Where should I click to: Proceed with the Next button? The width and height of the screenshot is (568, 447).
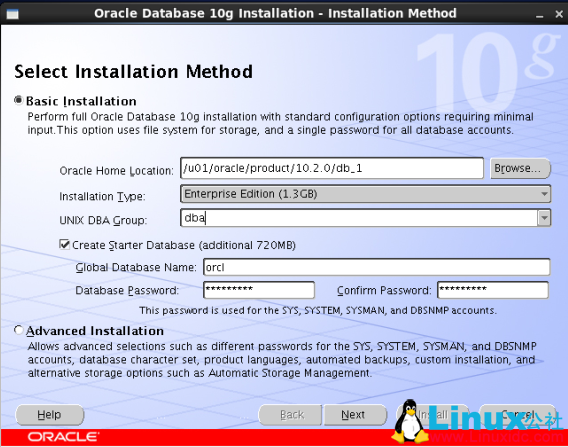(x=355, y=415)
